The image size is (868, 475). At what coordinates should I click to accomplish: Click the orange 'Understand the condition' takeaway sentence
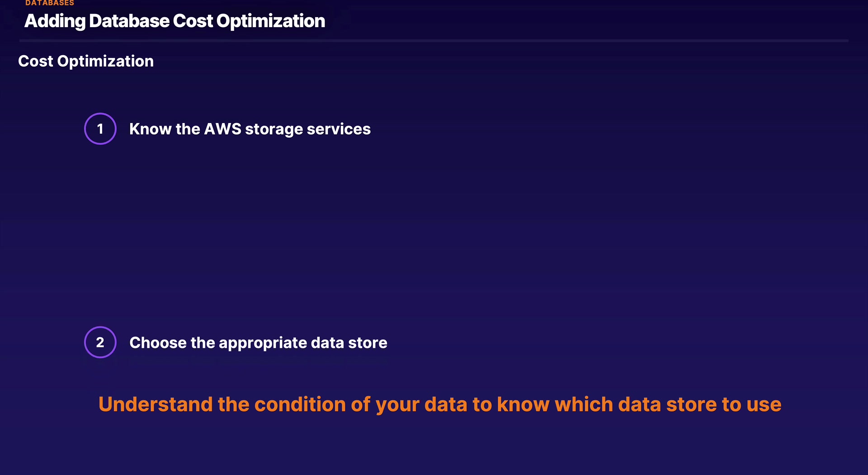tap(440, 404)
